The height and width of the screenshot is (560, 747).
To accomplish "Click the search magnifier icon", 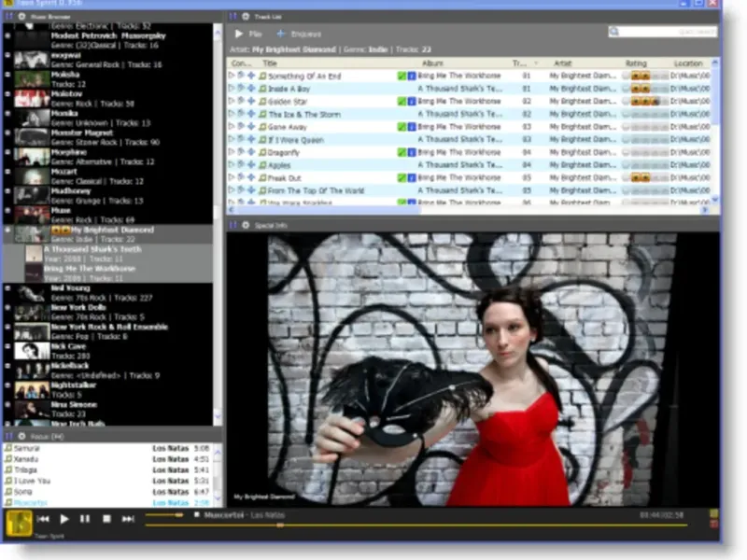I will (x=614, y=32).
